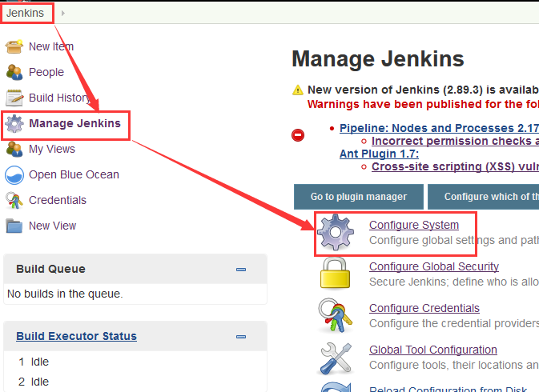The height and width of the screenshot is (392, 539).
Task: Click the Credentials keys icon in sidebar
Action: coord(14,201)
